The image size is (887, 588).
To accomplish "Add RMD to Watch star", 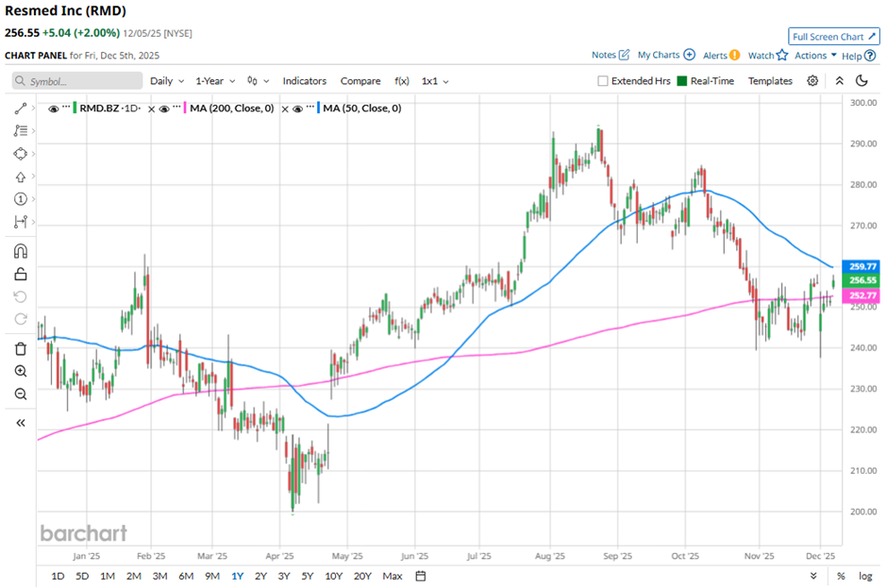I will tap(781, 55).
